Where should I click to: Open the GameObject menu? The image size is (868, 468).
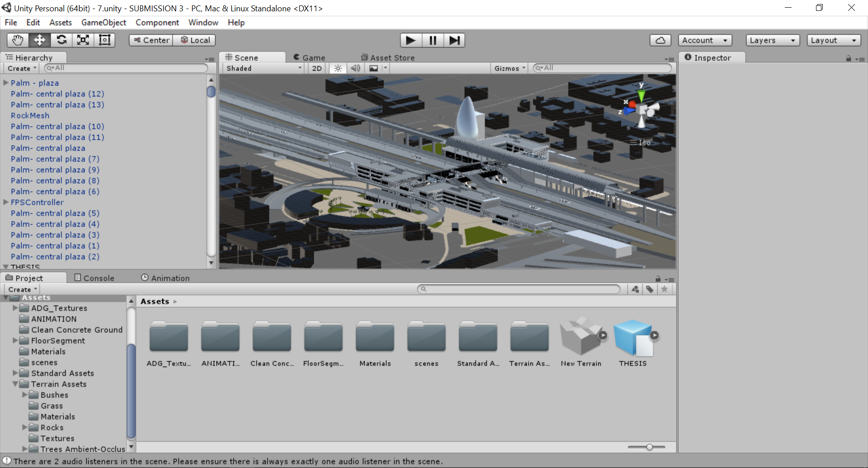pyautogui.click(x=104, y=22)
